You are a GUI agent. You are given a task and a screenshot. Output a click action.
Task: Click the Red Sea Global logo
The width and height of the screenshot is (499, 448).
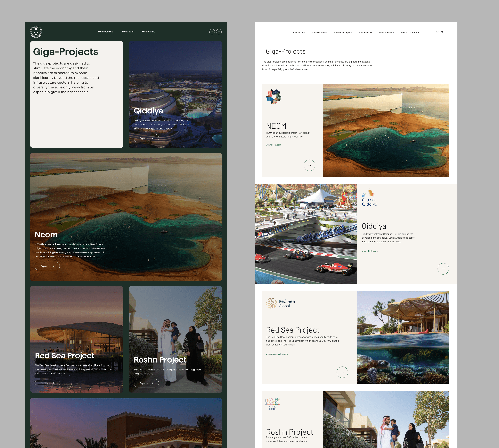click(281, 303)
